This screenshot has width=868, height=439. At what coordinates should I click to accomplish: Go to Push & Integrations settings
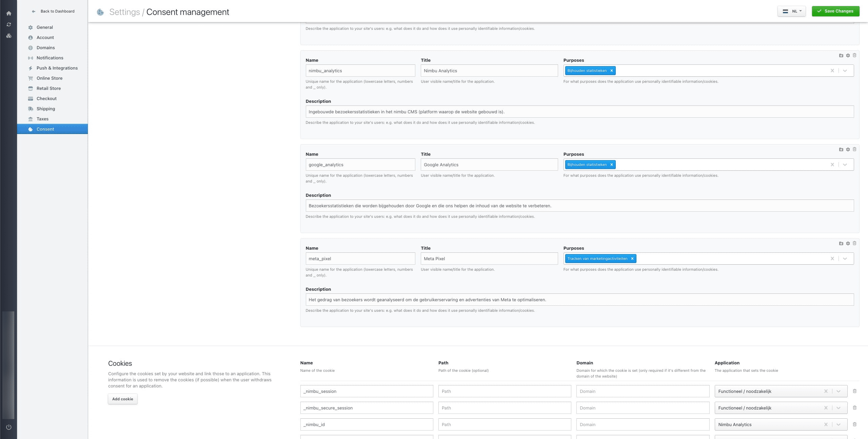click(57, 68)
